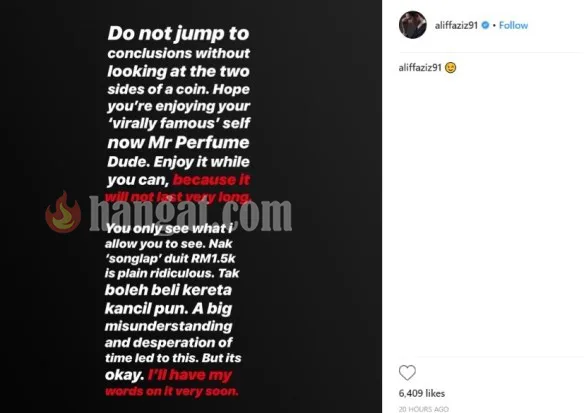Click the blue verified badge
The image size is (584, 413).
click(485, 25)
